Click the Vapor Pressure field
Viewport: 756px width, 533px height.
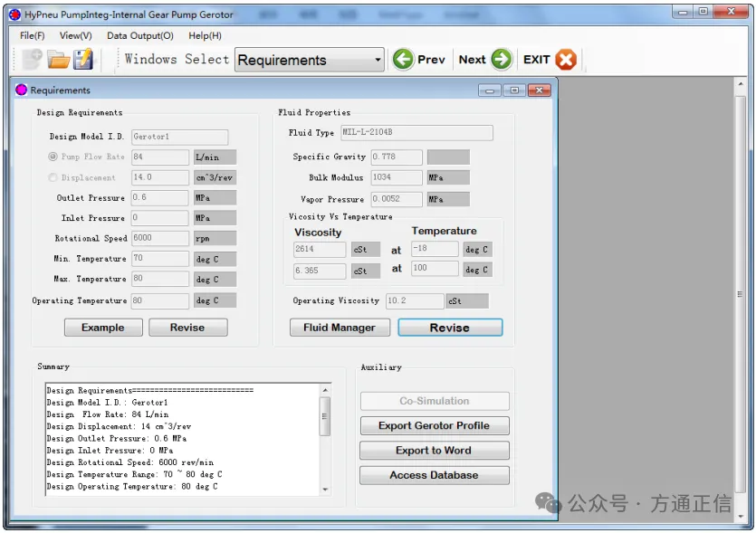point(397,199)
